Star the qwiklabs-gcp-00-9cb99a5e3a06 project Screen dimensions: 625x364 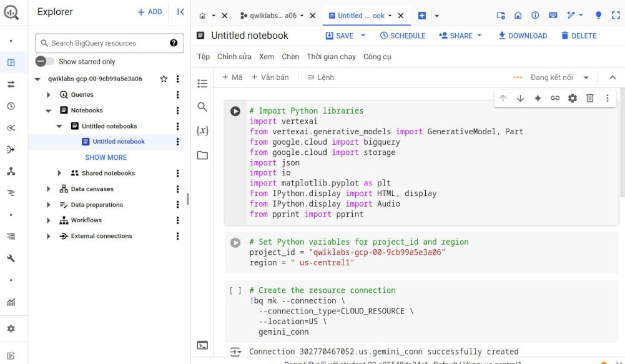click(164, 79)
